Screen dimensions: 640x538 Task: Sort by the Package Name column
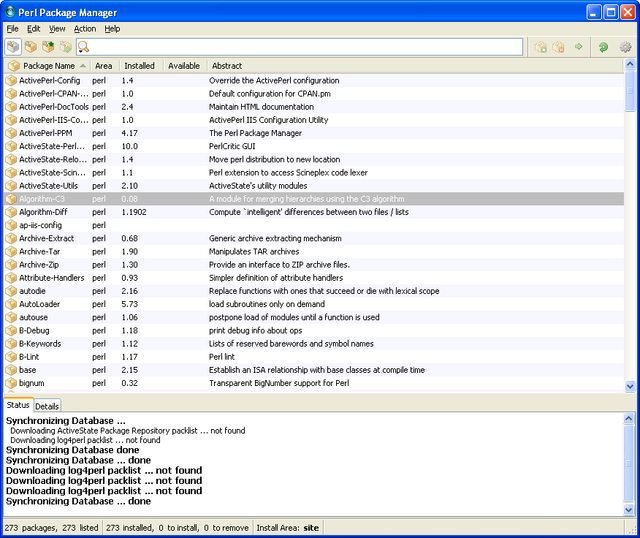tap(48, 66)
